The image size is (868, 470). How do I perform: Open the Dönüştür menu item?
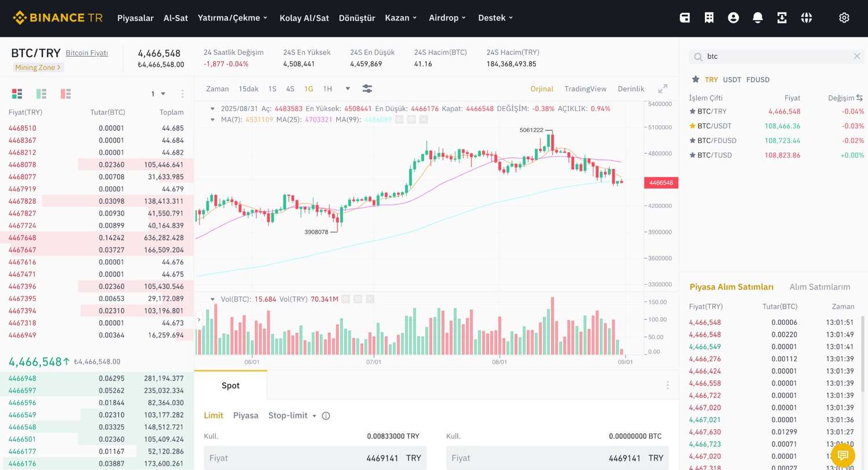click(356, 18)
